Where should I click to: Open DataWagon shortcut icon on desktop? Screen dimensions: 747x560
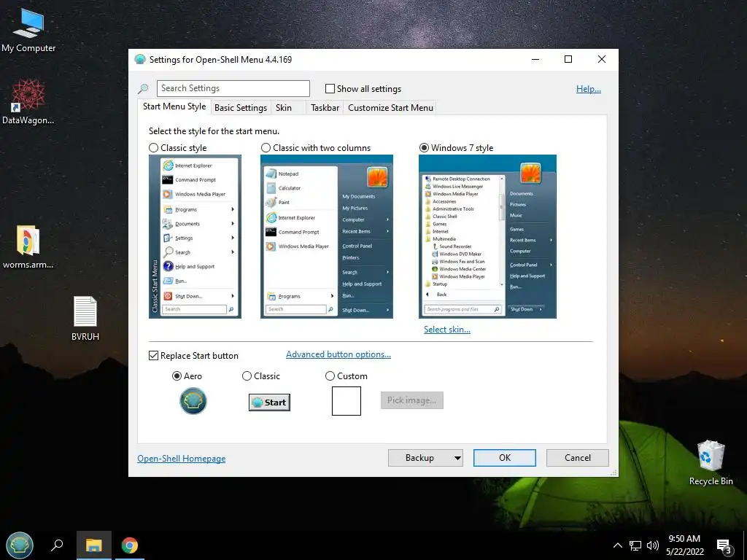[28, 102]
